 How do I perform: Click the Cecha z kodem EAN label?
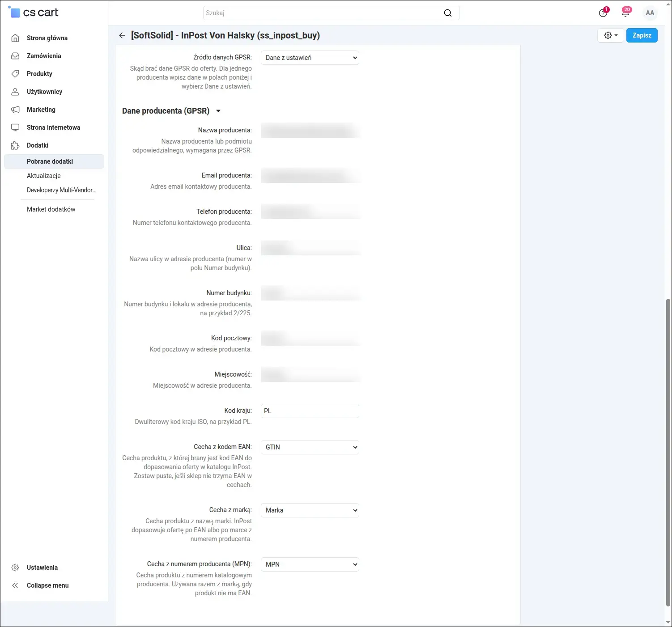pyautogui.click(x=223, y=447)
